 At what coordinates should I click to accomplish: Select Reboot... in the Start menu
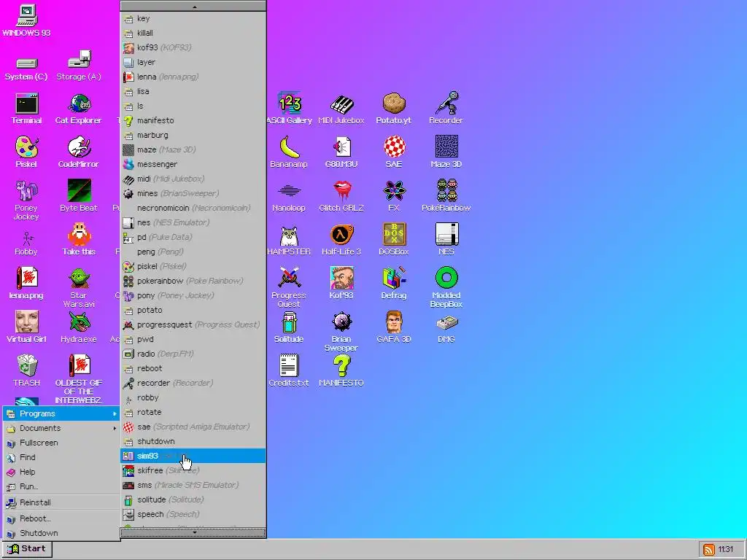pyautogui.click(x=61, y=518)
